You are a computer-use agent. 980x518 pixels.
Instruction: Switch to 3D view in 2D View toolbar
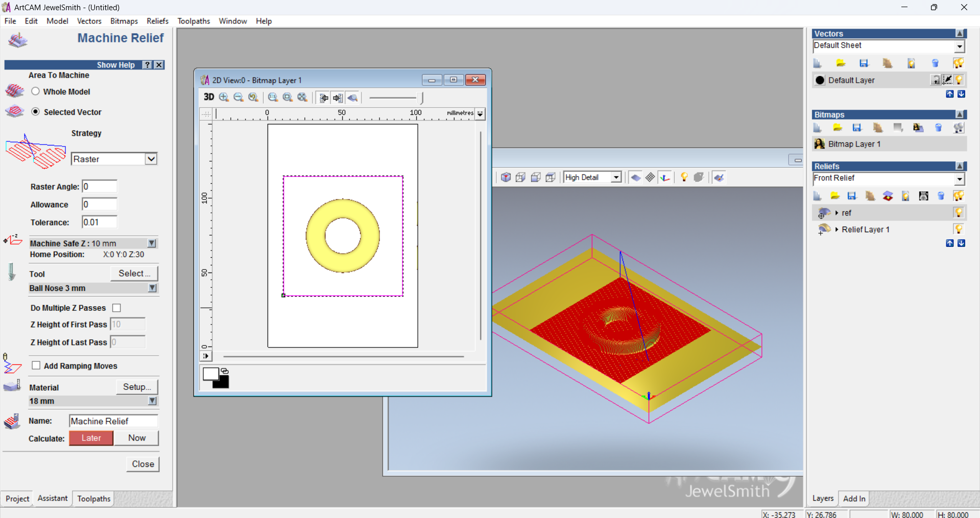[209, 97]
